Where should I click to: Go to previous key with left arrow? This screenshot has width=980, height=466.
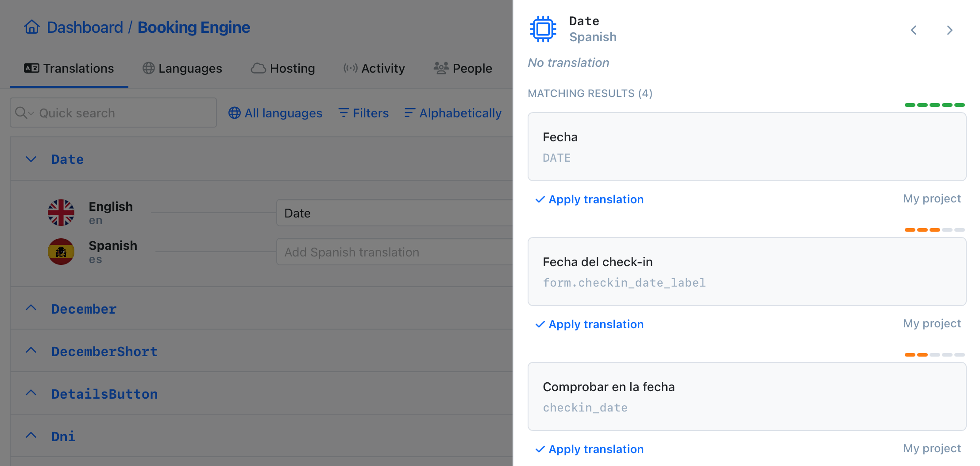[x=914, y=30]
